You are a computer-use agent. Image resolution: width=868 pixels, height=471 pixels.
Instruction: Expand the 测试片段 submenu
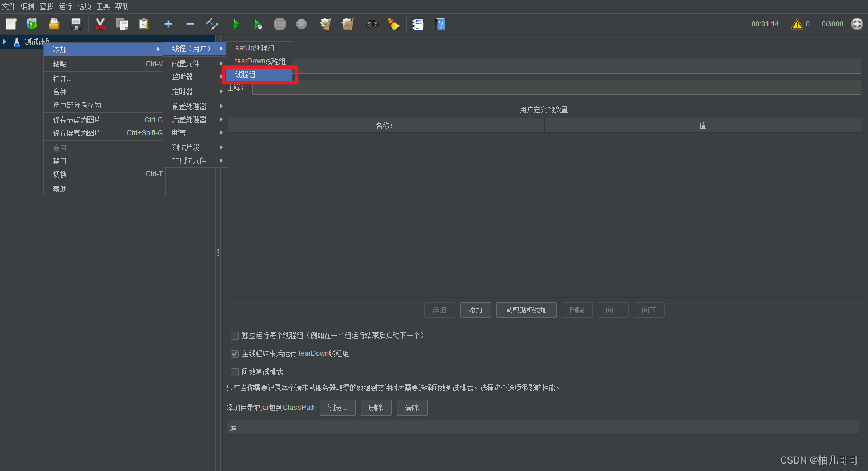195,147
